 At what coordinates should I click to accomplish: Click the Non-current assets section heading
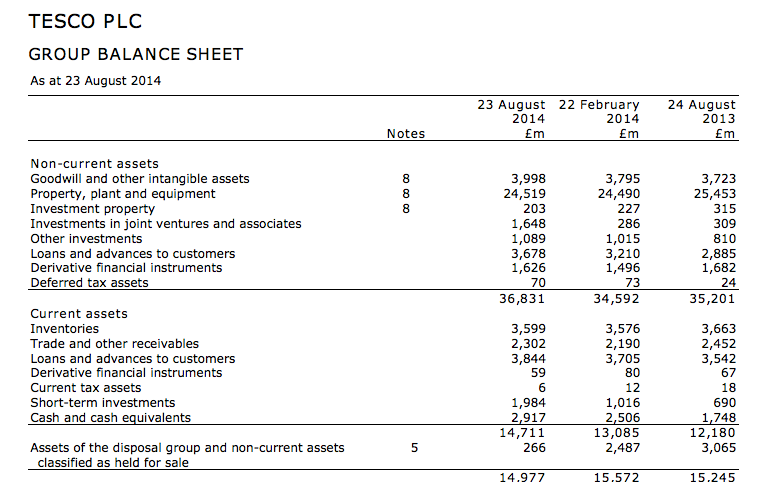[95, 164]
